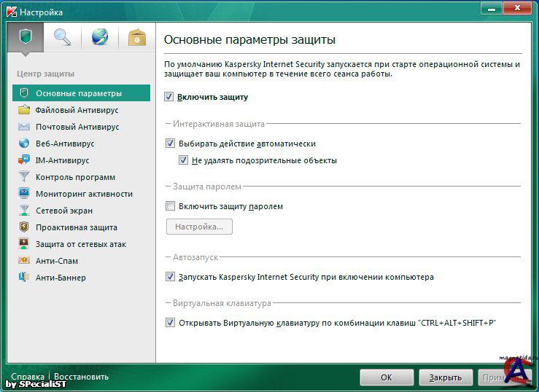Viewport: 539px width, 392px height.
Task: Select Почтовый Антивирус item
Action: pyautogui.click(x=82, y=127)
